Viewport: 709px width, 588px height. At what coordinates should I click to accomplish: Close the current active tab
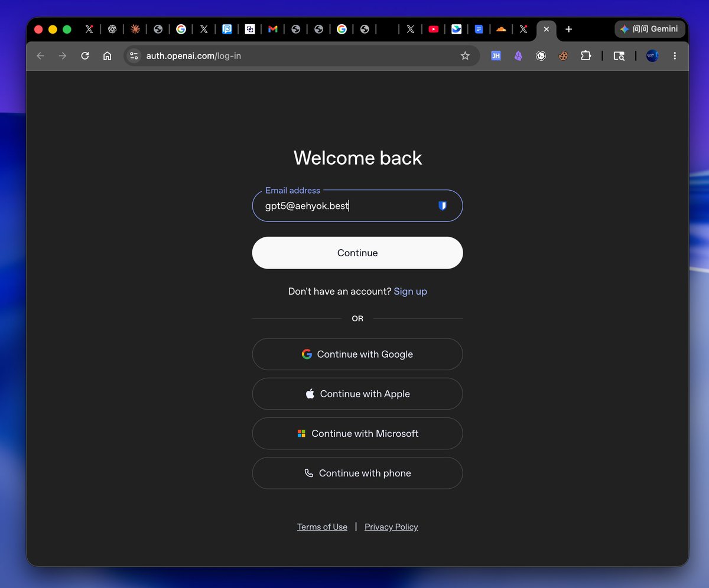pyautogui.click(x=546, y=29)
